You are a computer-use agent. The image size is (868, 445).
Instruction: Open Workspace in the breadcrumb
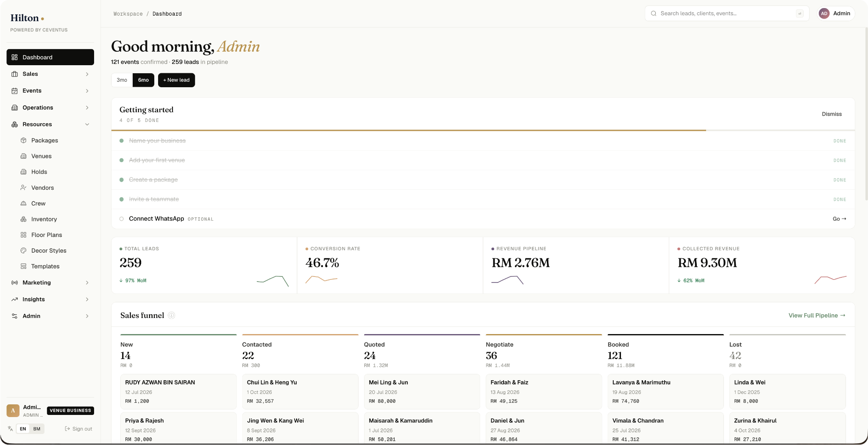coord(128,14)
